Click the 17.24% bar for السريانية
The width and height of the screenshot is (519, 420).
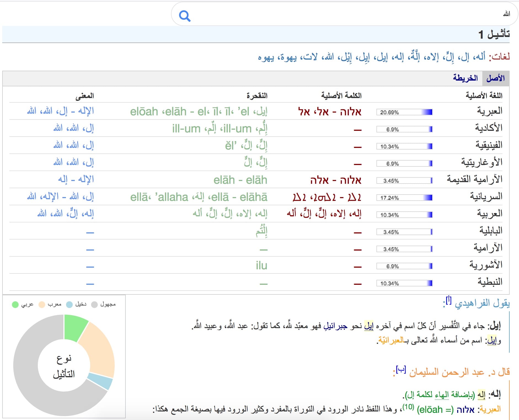click(x=404, y=198)
